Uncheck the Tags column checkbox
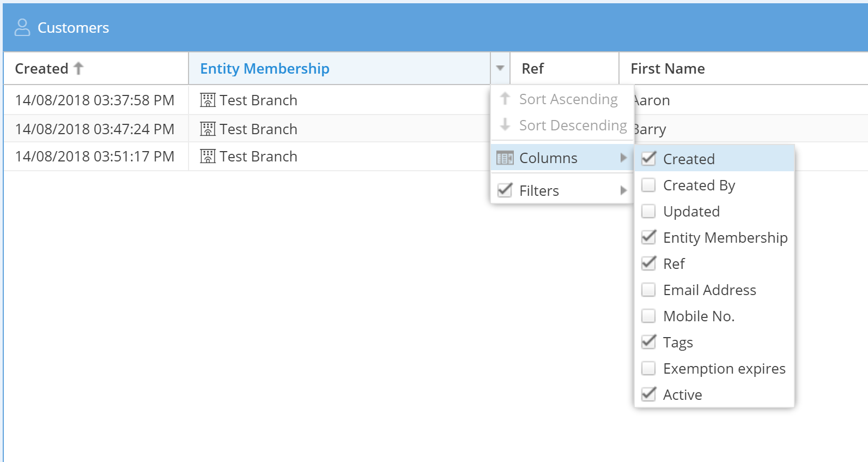The height and width of the screenshot is (462, 868). pyautogui.click(x=648, y=343)
